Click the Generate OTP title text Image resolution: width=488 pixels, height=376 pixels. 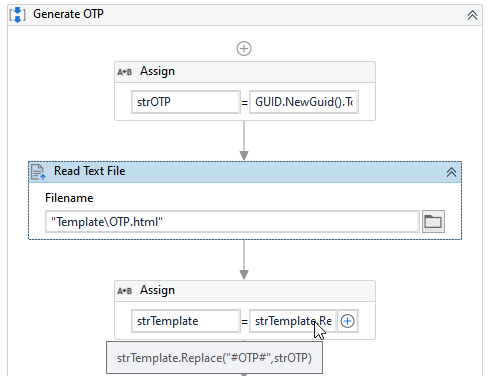[x=68, y=14]
